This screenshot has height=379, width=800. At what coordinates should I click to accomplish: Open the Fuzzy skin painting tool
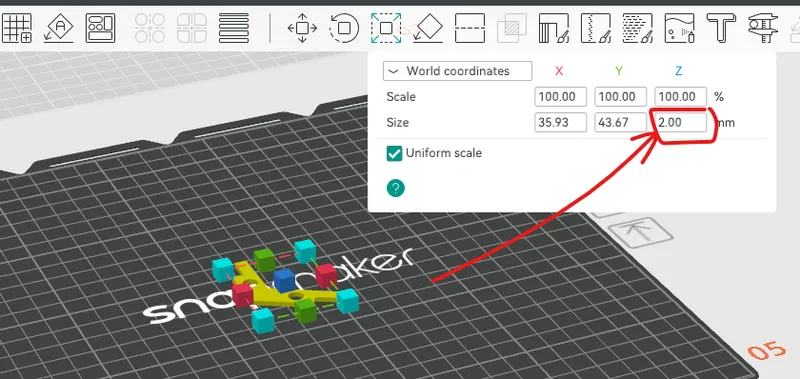[637, 28]
